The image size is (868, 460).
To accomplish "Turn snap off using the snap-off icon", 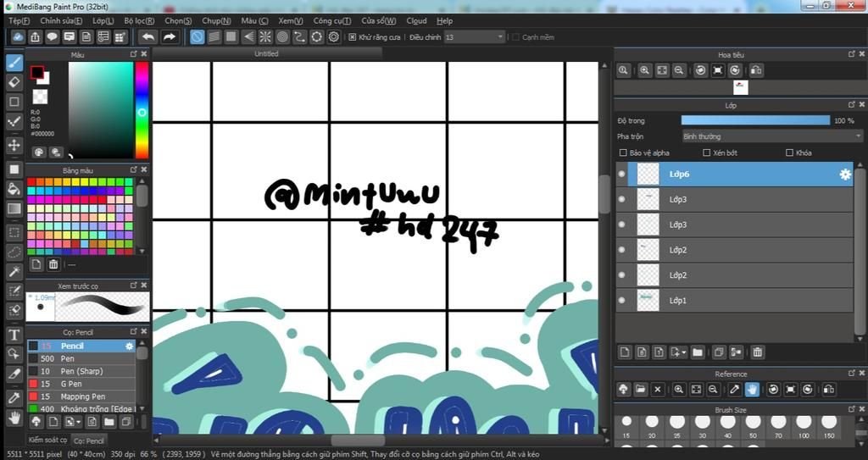I will 197,37.
